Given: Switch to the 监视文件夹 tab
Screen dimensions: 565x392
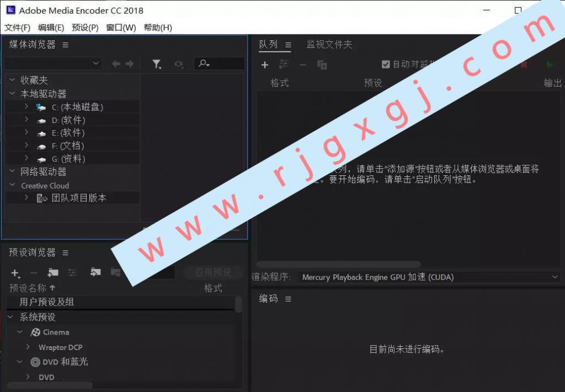Looking at the screenshot, I should [329, 45].
